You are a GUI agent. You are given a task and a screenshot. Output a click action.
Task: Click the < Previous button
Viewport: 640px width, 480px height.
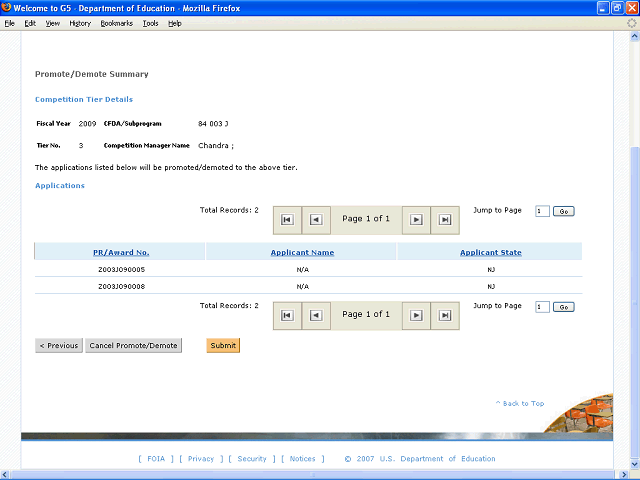tap(59, 345)
